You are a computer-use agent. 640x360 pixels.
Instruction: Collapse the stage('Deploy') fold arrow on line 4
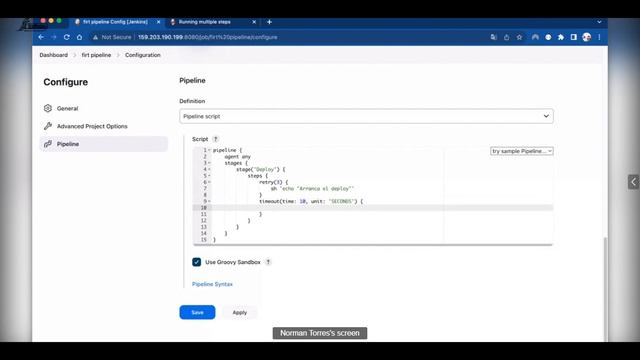(209, 169)
